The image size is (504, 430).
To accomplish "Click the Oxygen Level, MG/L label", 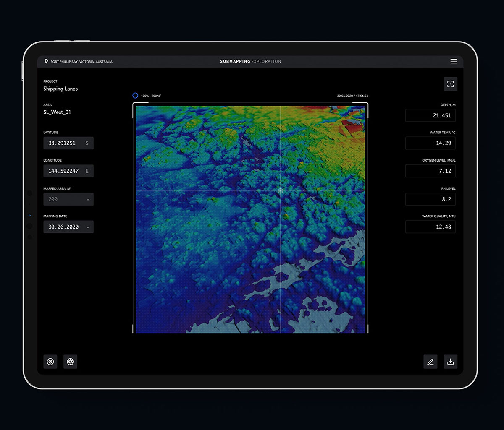I will 439,161.
